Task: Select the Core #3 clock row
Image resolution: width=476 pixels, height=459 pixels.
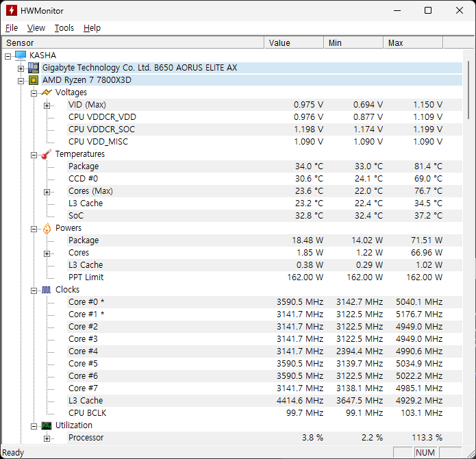Action: (x=264, y=339)
